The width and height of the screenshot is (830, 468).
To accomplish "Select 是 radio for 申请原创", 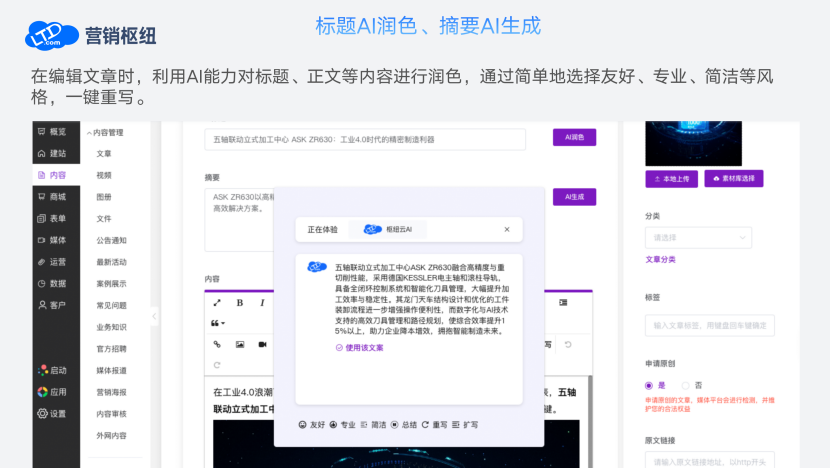I will point(649,385).
